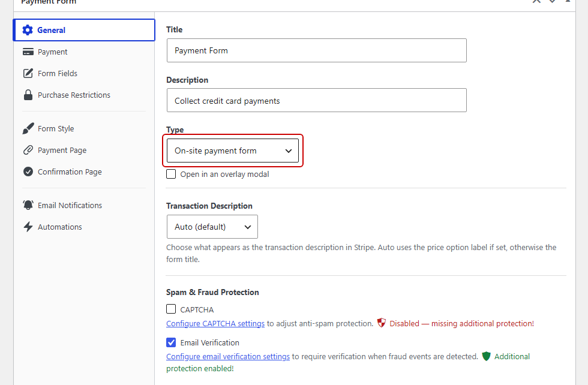The width and height of the screenshot is (588, 385).
Task: Enable the CAPTCHA checkbox
Action: (171, 309)
